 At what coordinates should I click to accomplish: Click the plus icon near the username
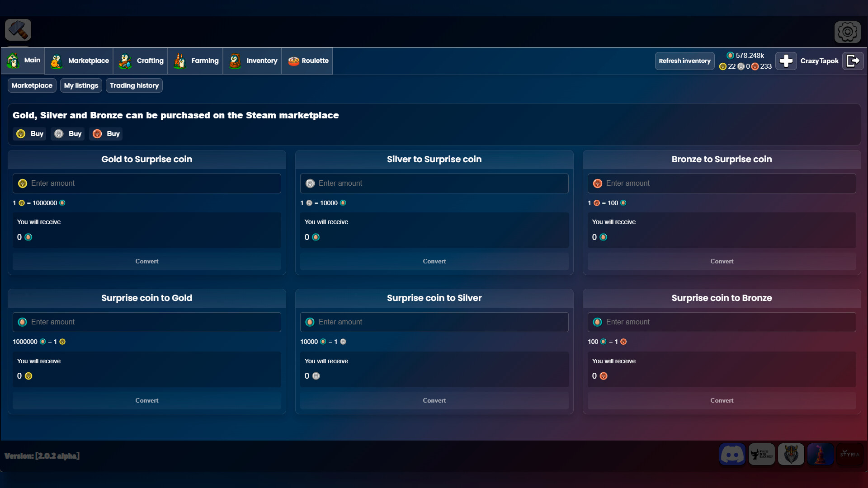786,61
